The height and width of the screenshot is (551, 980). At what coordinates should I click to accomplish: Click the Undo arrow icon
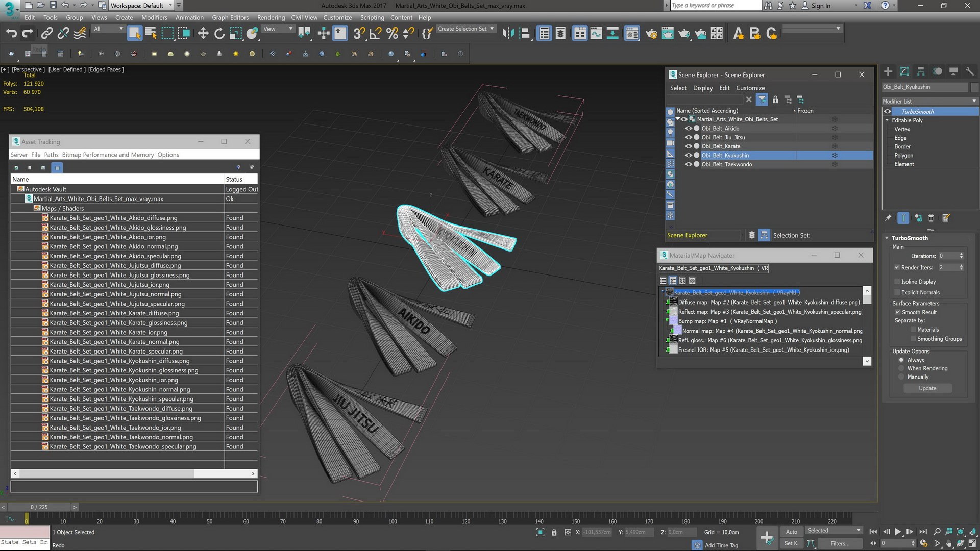pyautogui.click(x=11, y=34)
